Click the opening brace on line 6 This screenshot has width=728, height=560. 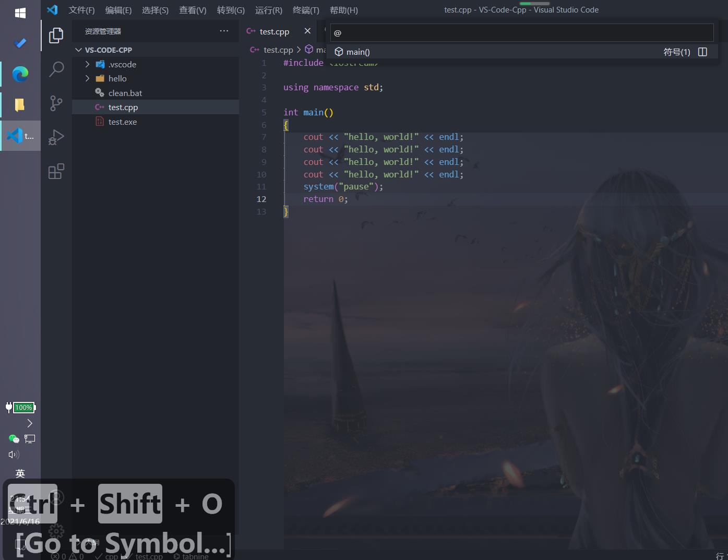(286, 125)
